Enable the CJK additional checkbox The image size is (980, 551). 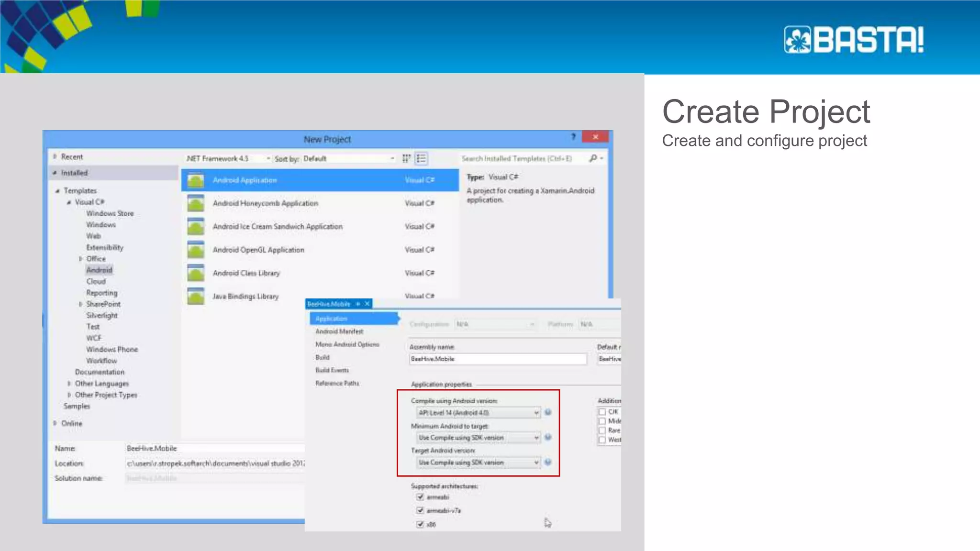click(x=602, y=412)
